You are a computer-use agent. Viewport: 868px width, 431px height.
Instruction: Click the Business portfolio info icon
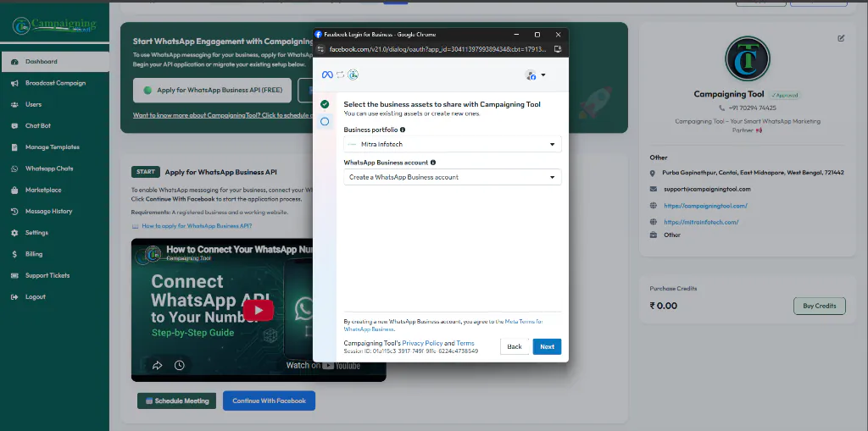pyautogui.click(x=403, y=130)
